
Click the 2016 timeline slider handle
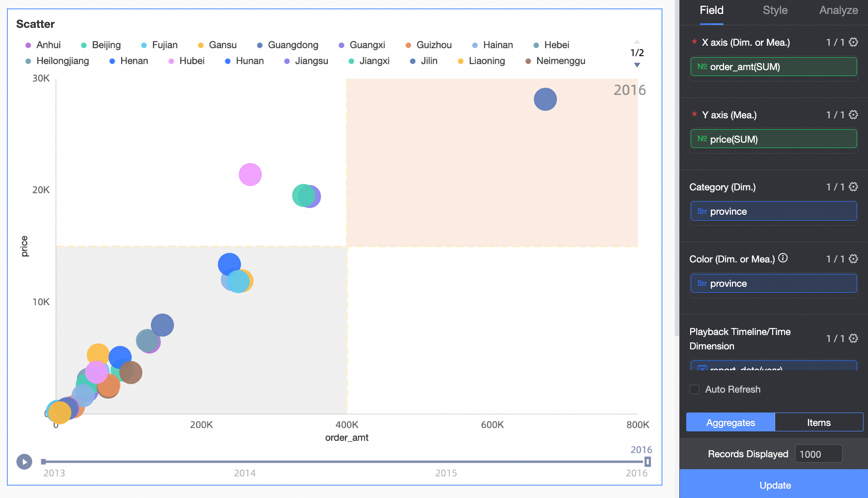pos(648,462)
